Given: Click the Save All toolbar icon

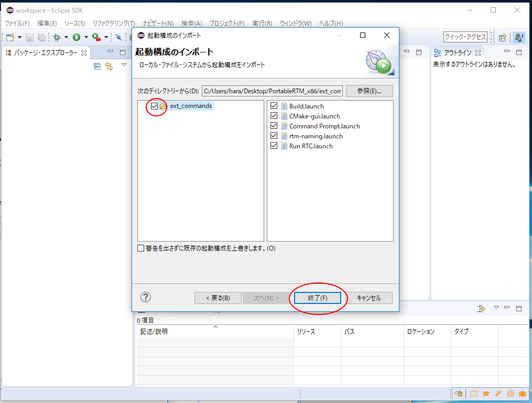Looking at the screenshot, I should click(41, 37).
